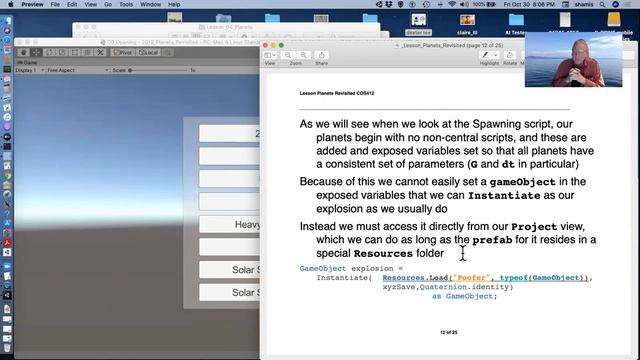Select the Move tool in Unity
This screenshot has height=360, width=640.
(x=36, y=53)
